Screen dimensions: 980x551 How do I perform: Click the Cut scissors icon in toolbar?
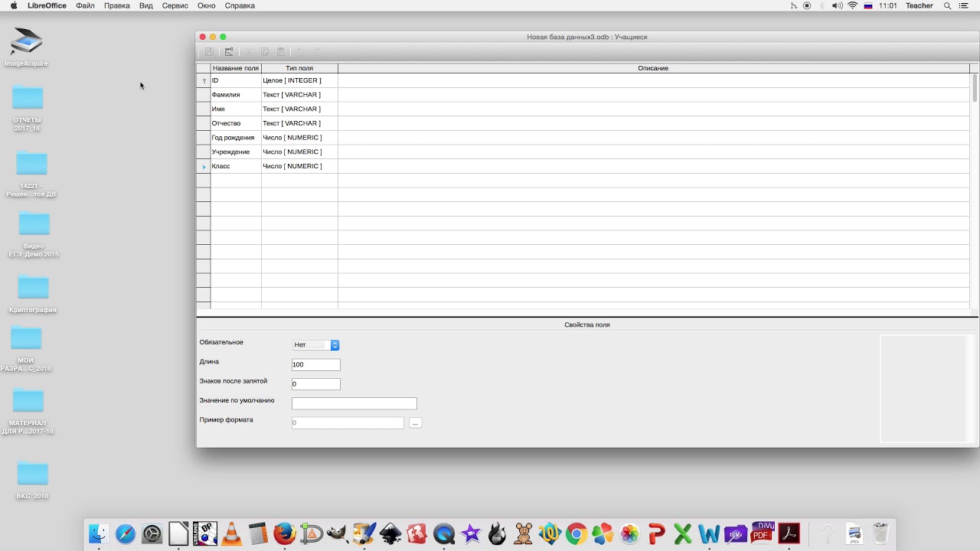coord(247,52)
